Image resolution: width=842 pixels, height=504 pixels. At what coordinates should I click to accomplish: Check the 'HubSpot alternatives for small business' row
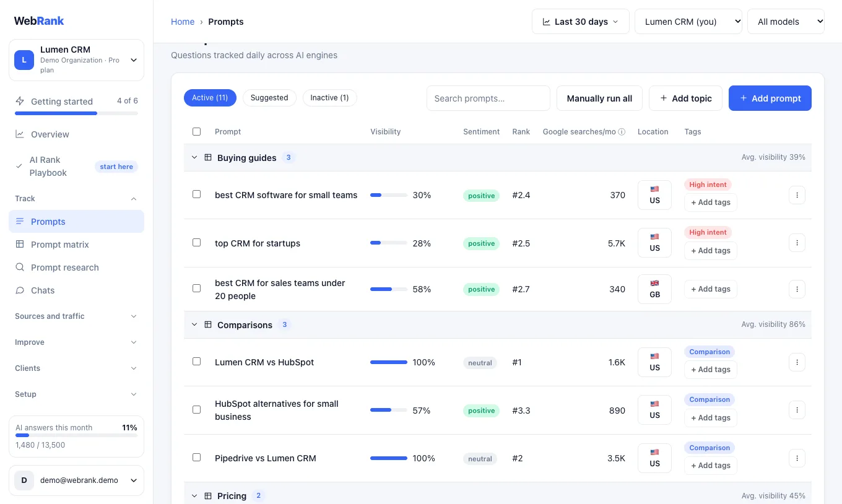click(x=196, y=410)
